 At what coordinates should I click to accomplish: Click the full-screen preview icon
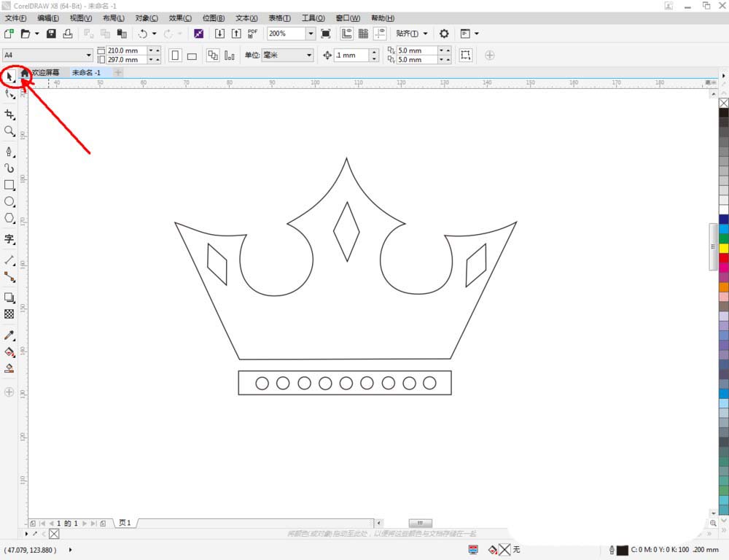tap(326, 34)
